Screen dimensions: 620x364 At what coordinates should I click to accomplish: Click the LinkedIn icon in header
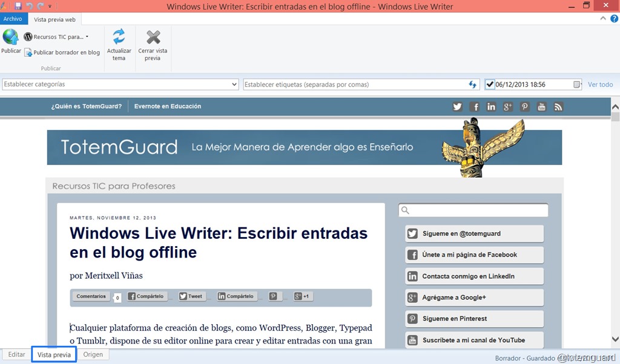pyautogui.click(x=491, y=106)
